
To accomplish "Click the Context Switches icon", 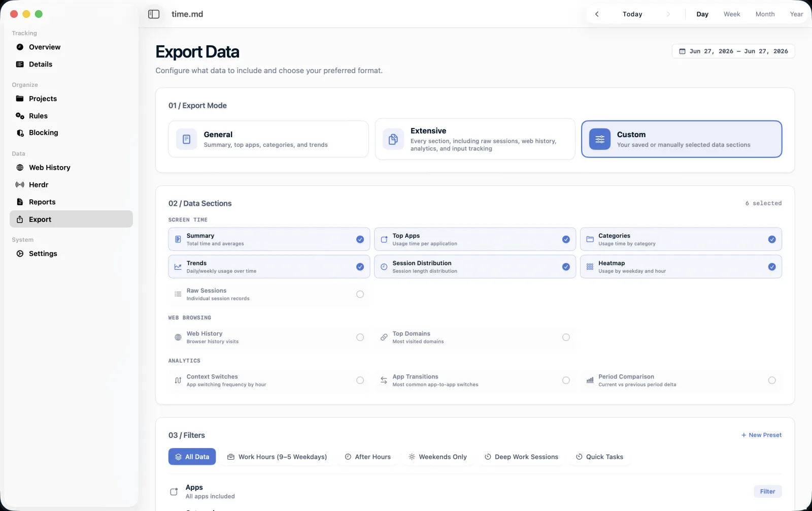I will point(178,380).
